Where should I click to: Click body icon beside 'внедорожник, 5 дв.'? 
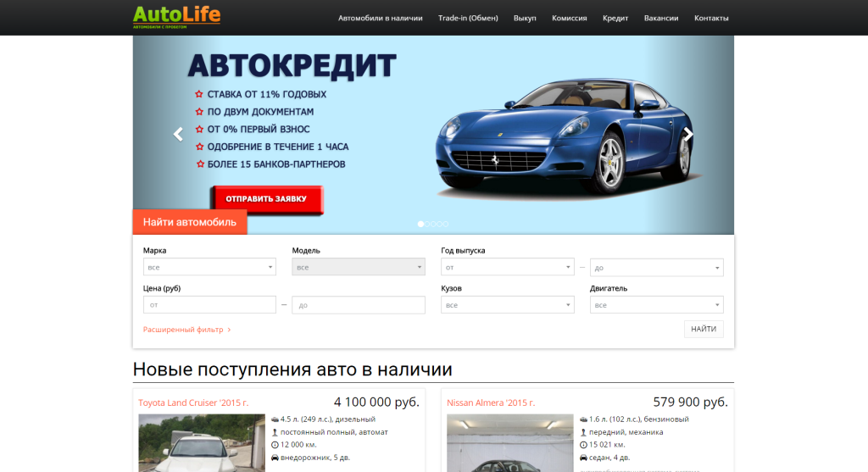click(x=275, y=458)
